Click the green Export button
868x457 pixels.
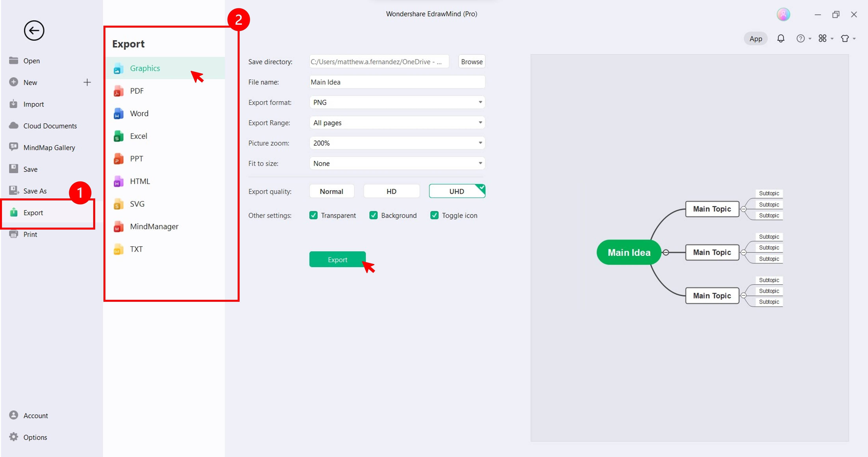(x=337, y=259)
